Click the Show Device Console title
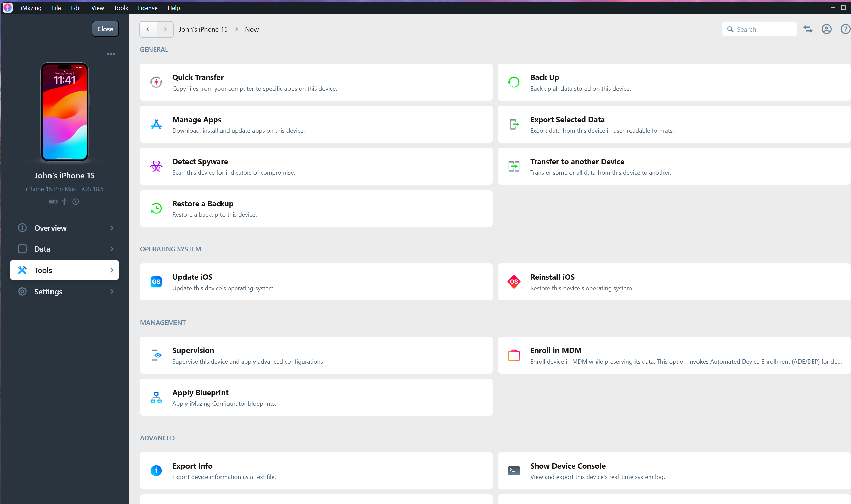Image resolution: width=851 pixels, height=504 pixels. point(568,466)
